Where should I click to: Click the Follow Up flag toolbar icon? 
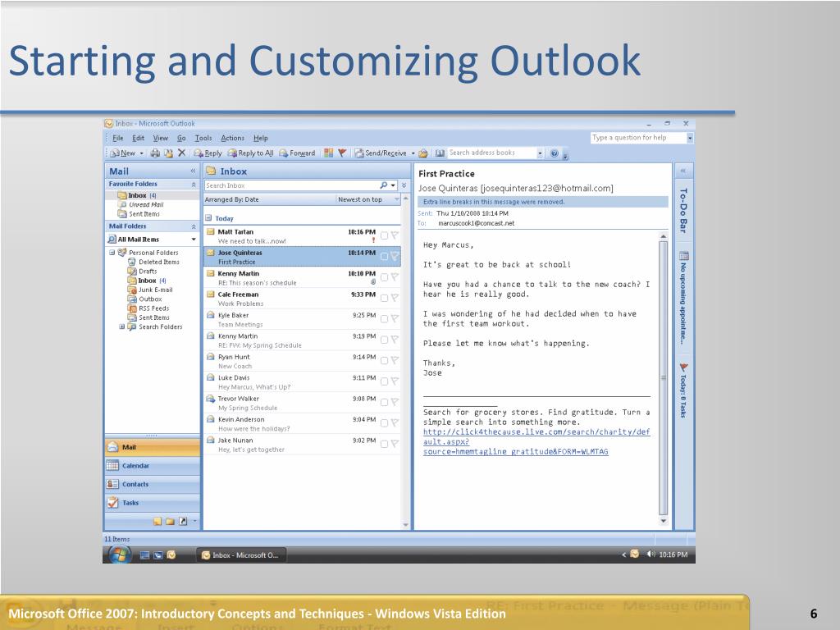click(342, 153)
